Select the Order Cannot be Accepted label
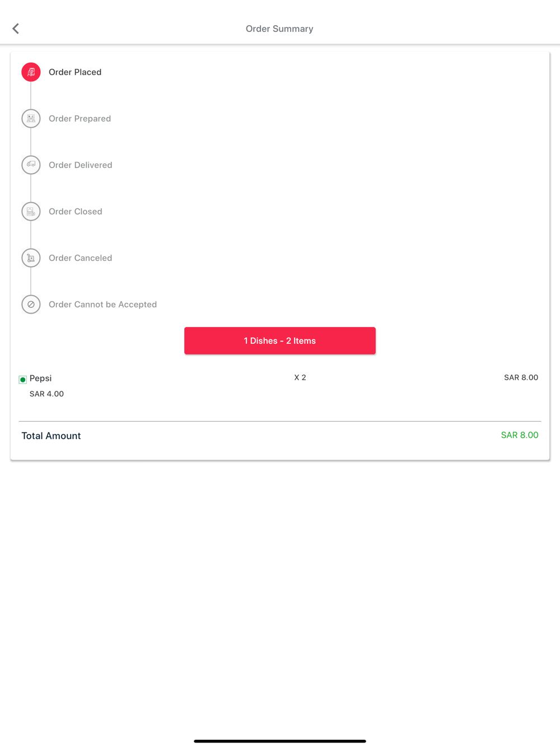 click(x=102, y=305)
